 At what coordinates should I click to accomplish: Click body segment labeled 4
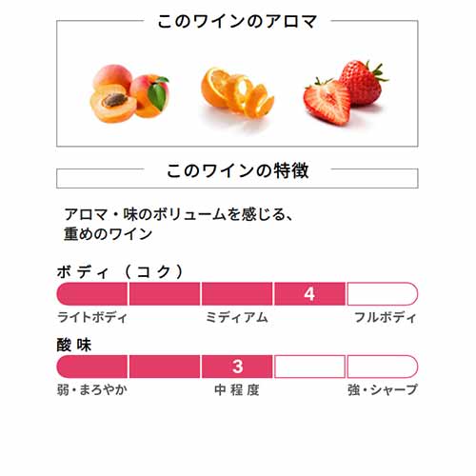(309, 294)
